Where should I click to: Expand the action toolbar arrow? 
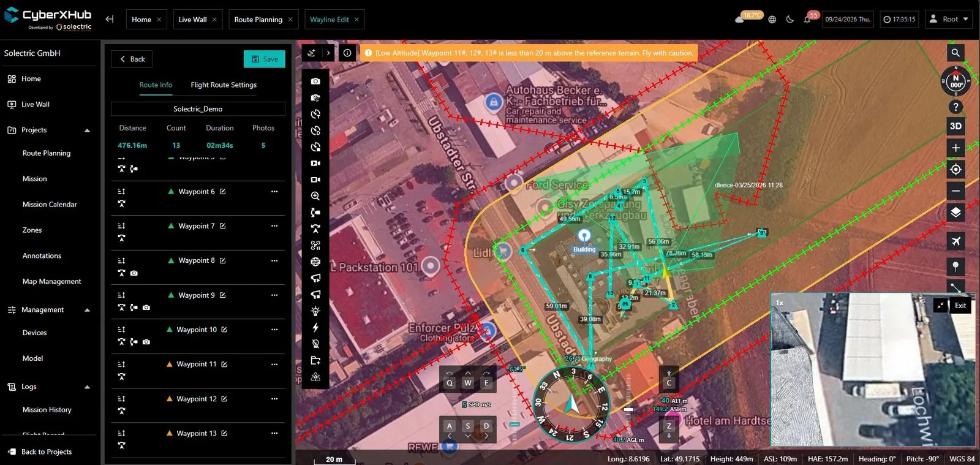coord(328,53)
